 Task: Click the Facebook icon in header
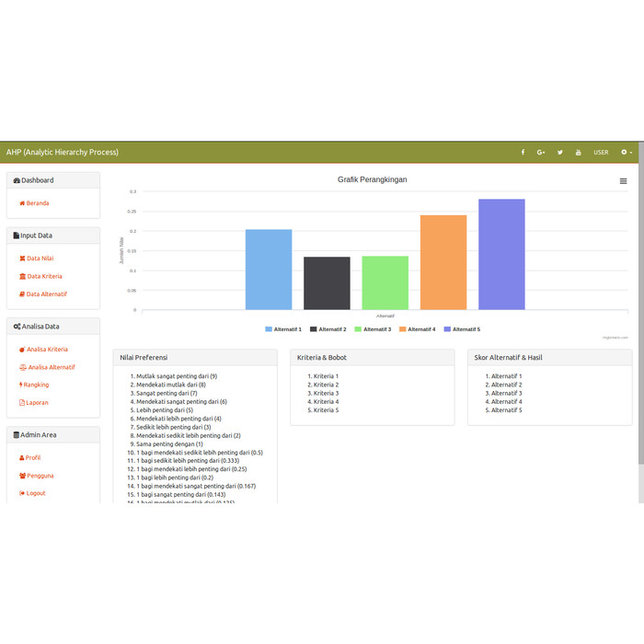tap(523, 153)
